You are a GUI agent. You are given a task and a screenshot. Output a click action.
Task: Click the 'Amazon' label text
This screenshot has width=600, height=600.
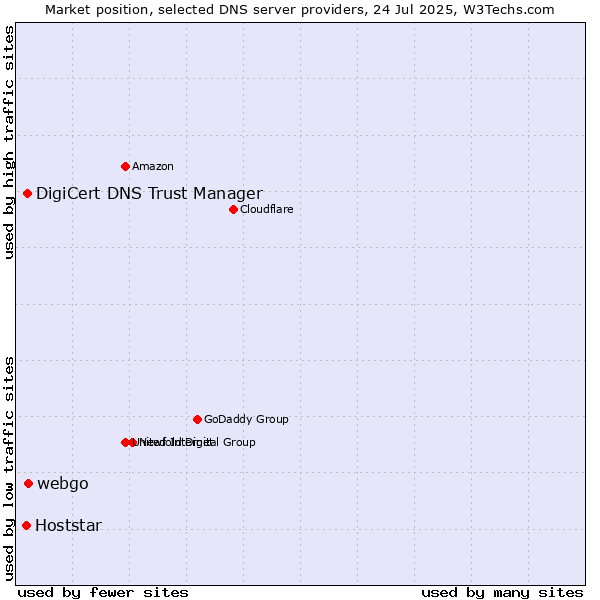(x=153, y=166)
